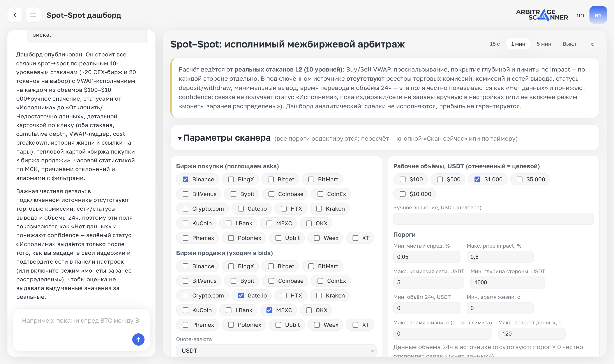This screenshot has height=364, width=614.
Task: Edit the Макс. возраст данных field
Action: click(532, 334)
